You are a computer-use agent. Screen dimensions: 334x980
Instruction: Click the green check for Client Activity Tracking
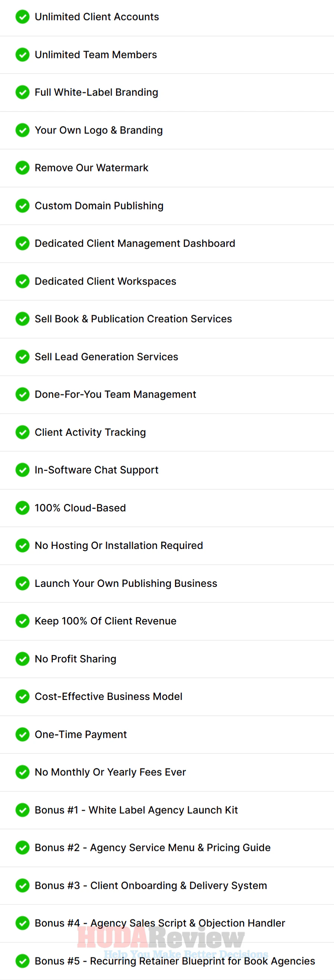(22, 432)
